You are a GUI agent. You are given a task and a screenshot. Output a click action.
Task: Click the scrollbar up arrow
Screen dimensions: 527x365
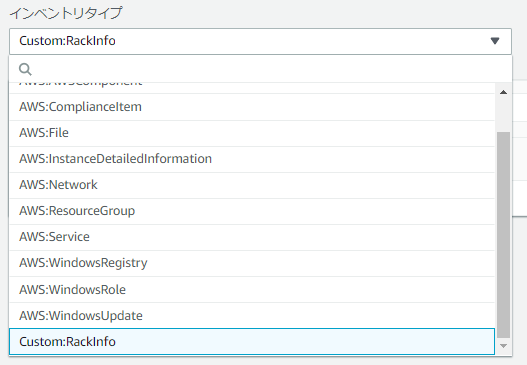(503, 92)
